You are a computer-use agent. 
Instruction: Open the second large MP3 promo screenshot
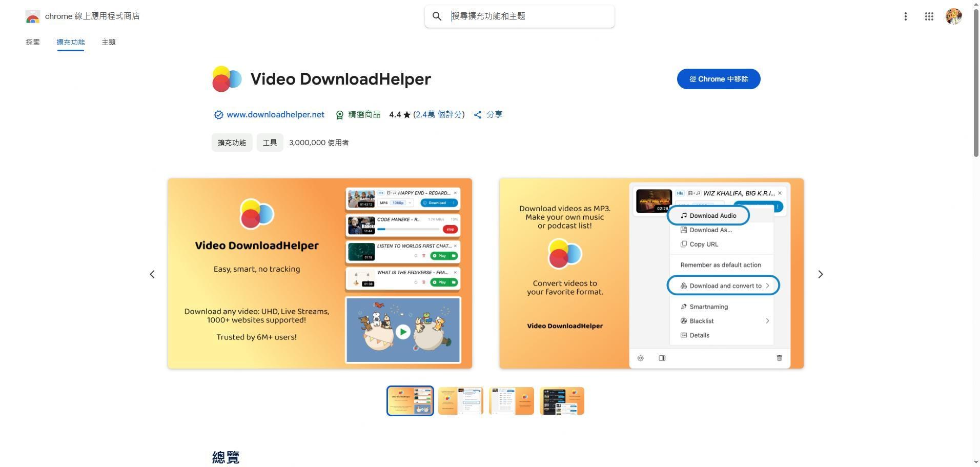tap(651, 273)
